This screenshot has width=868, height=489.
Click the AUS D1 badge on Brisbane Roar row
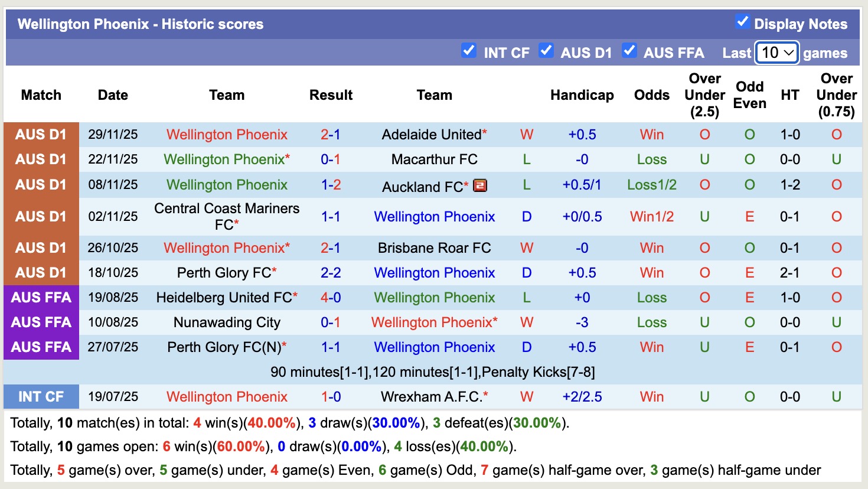click(x=41, y=247)
